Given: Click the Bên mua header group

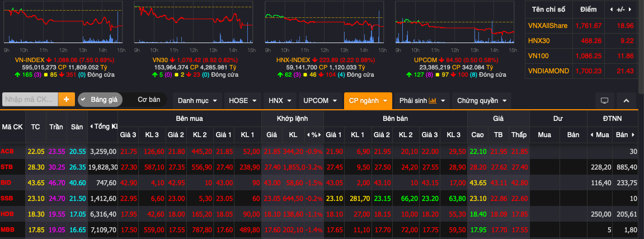Looking at the screenshot, I should coord(189,119).
